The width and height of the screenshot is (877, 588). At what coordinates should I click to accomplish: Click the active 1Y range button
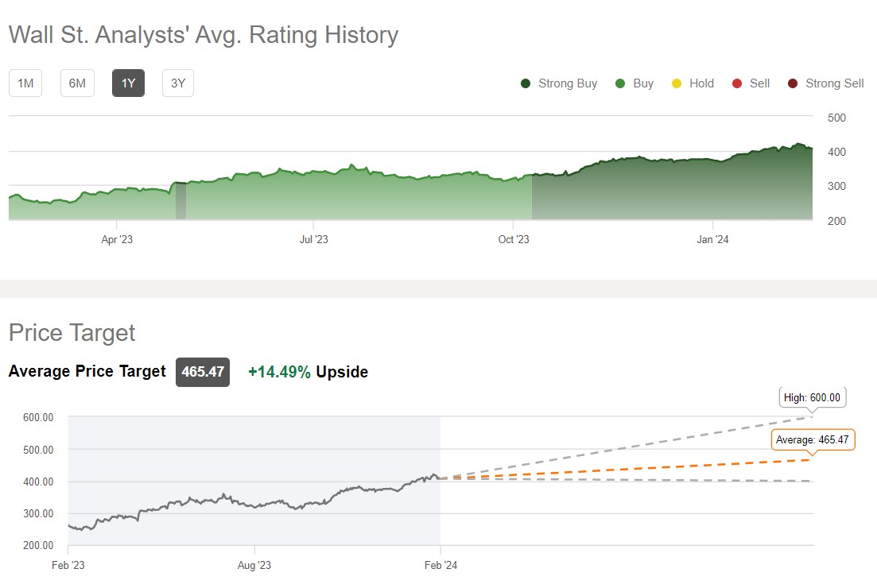pyautogui.click(x=128, y=83)
